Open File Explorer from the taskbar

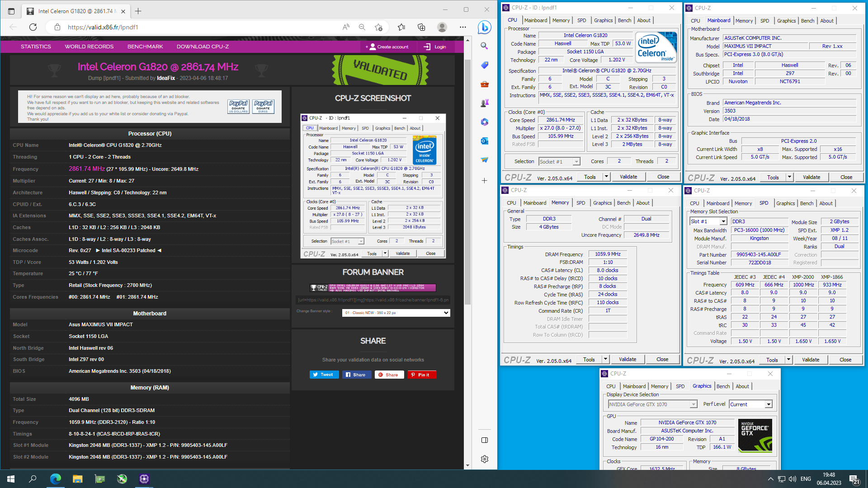[78, 479]
